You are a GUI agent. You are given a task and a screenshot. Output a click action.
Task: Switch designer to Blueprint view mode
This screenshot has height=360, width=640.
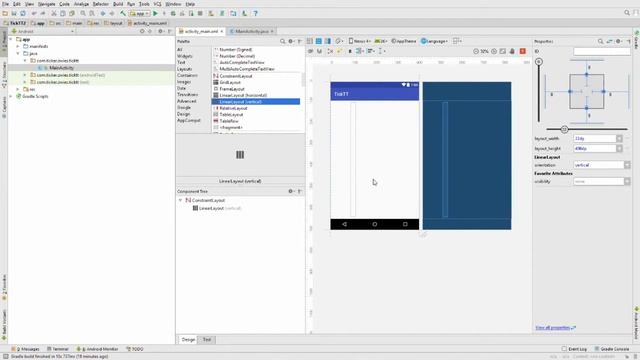[319, 41]
